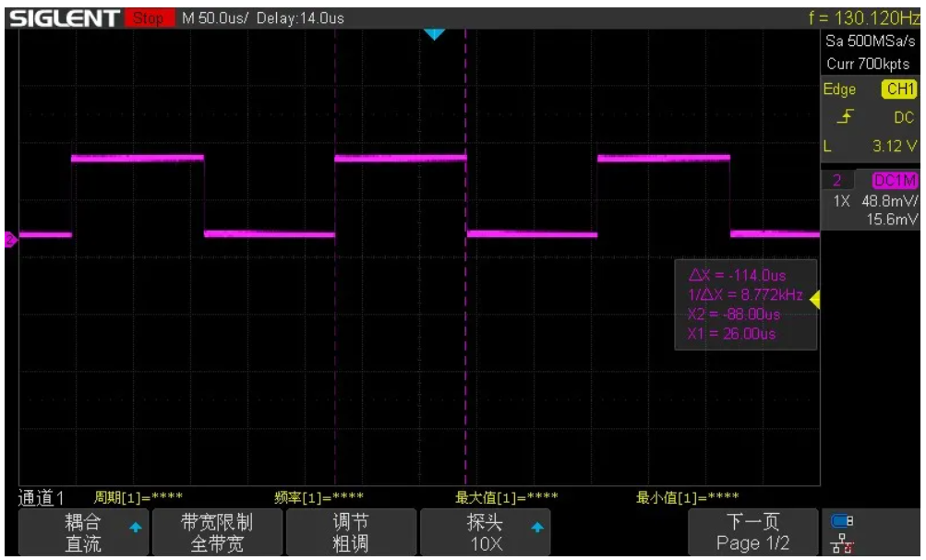The height and width of the screenshot is (560, 926).
Task: Click the X2 = -88.00us cursor value
Action: 733,315
